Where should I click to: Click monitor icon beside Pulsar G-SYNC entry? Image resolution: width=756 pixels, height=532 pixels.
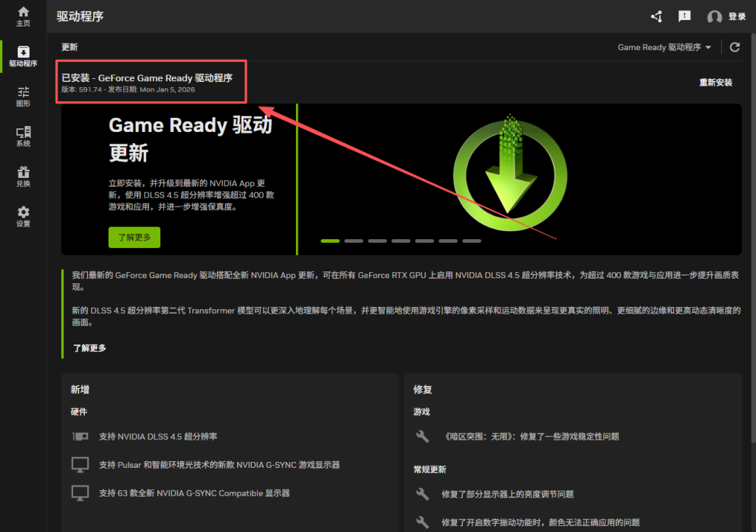(x=80, y=465)
